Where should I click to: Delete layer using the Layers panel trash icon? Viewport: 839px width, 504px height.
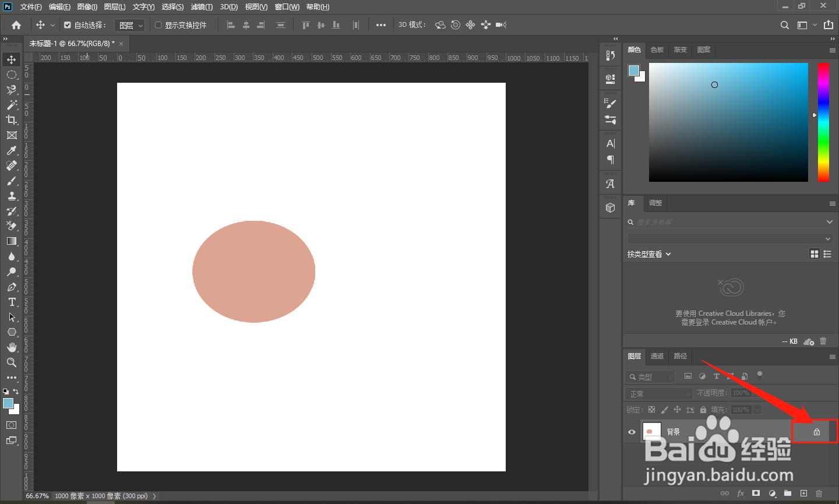point(819,493)
